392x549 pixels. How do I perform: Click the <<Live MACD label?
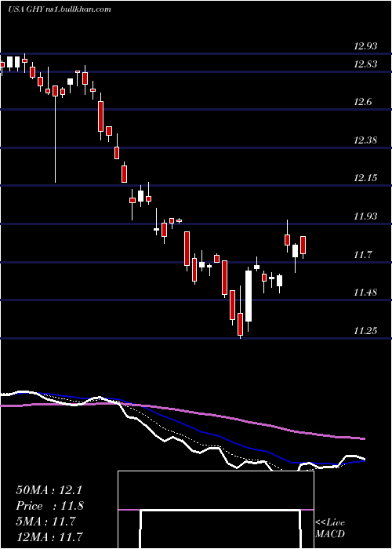click(x=330, y=529)
